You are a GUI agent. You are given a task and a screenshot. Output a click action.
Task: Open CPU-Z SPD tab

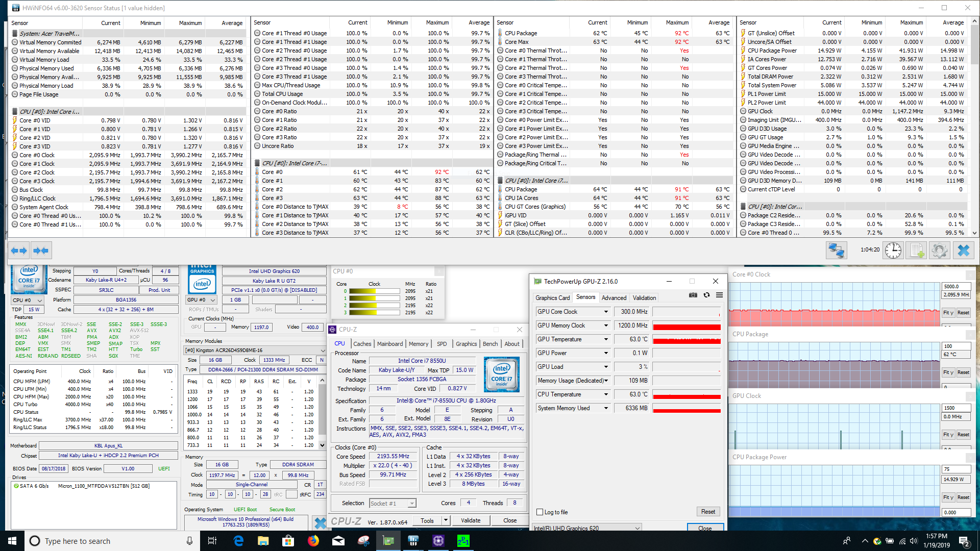pyautogui.click(x=442, y=344)
